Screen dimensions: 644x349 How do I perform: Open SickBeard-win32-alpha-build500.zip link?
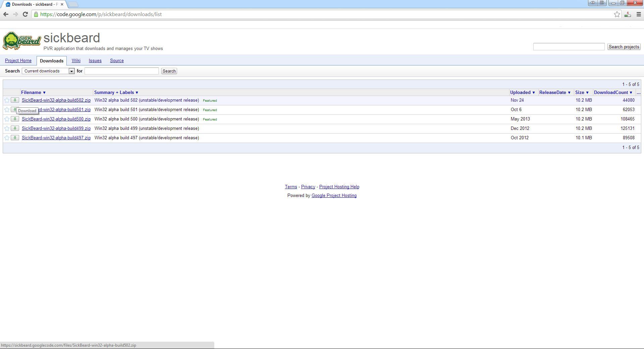pos(56,119)
